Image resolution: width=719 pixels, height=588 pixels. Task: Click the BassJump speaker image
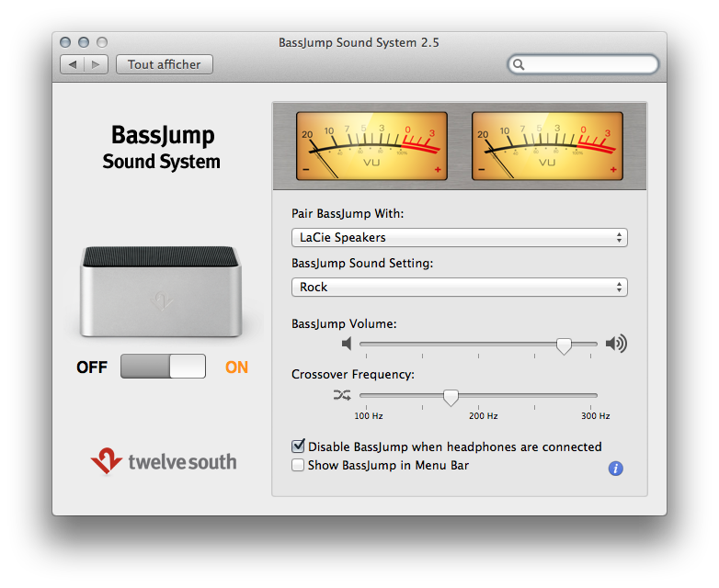[161, 291]
